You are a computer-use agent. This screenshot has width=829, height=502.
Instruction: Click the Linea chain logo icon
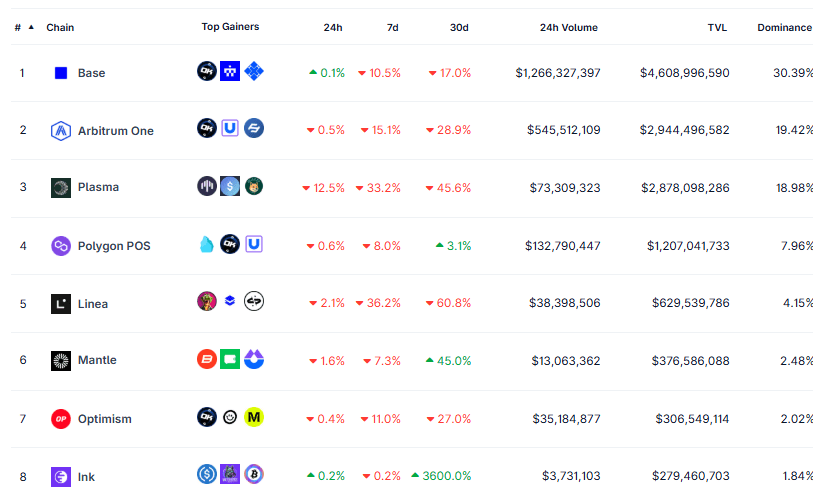(x=61, y=304)
